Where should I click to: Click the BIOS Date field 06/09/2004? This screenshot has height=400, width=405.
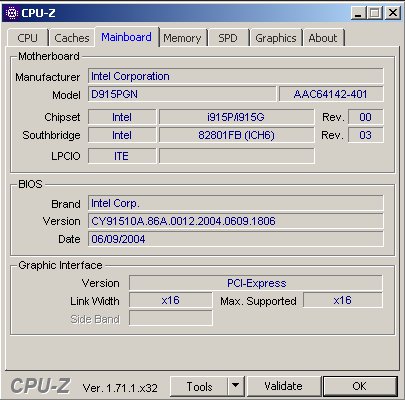click(235, 239)
